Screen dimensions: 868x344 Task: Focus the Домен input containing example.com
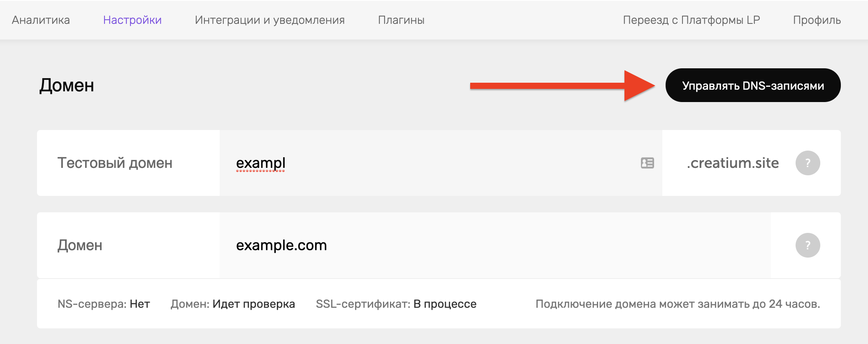click(x=495, y=245)
